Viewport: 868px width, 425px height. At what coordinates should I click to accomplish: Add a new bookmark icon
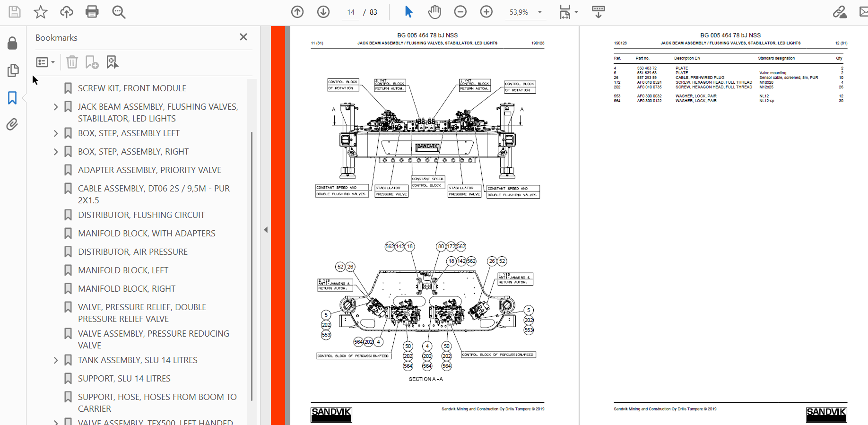pyautogui.click(x=92, y=62)
